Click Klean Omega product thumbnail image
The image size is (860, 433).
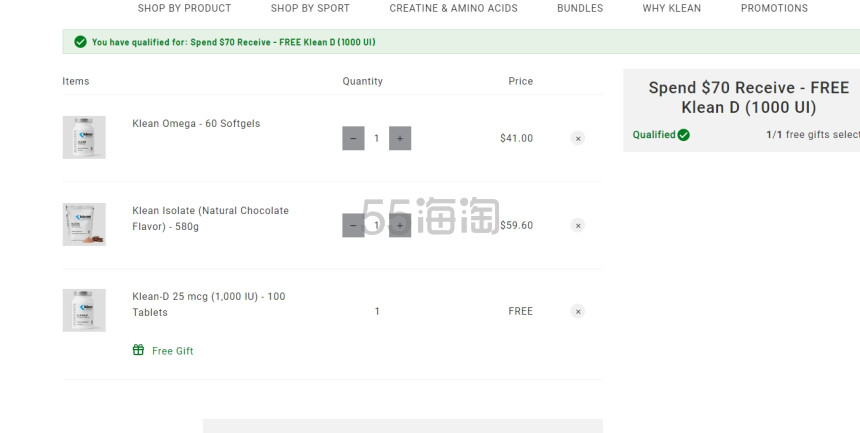tap(84, 137)
